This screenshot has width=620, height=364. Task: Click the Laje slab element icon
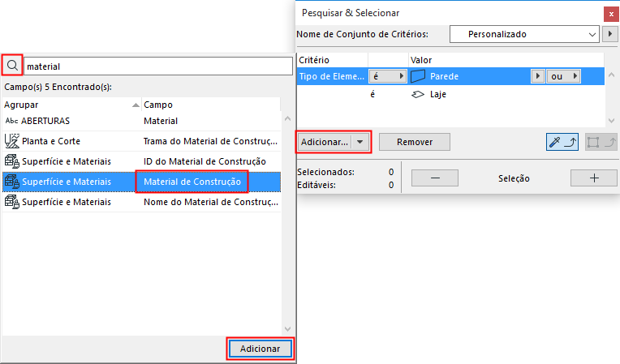[x=418, y=95]
